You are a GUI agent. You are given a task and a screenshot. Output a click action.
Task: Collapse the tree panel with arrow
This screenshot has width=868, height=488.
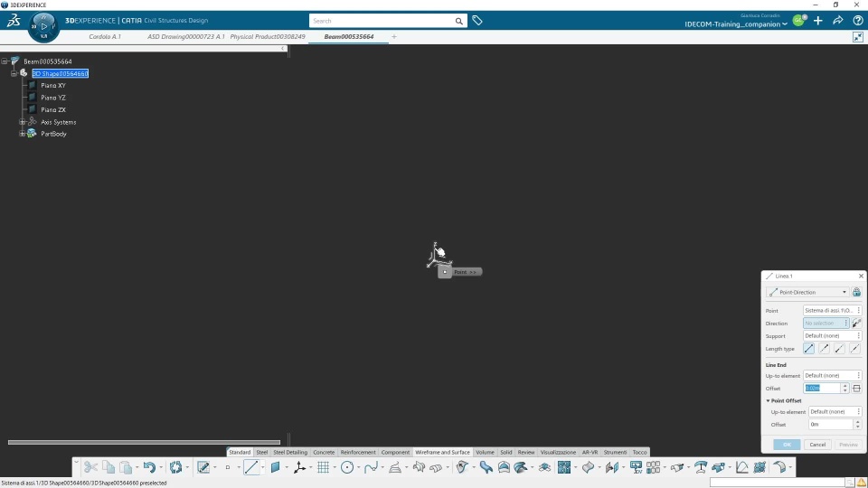[283, 49]
